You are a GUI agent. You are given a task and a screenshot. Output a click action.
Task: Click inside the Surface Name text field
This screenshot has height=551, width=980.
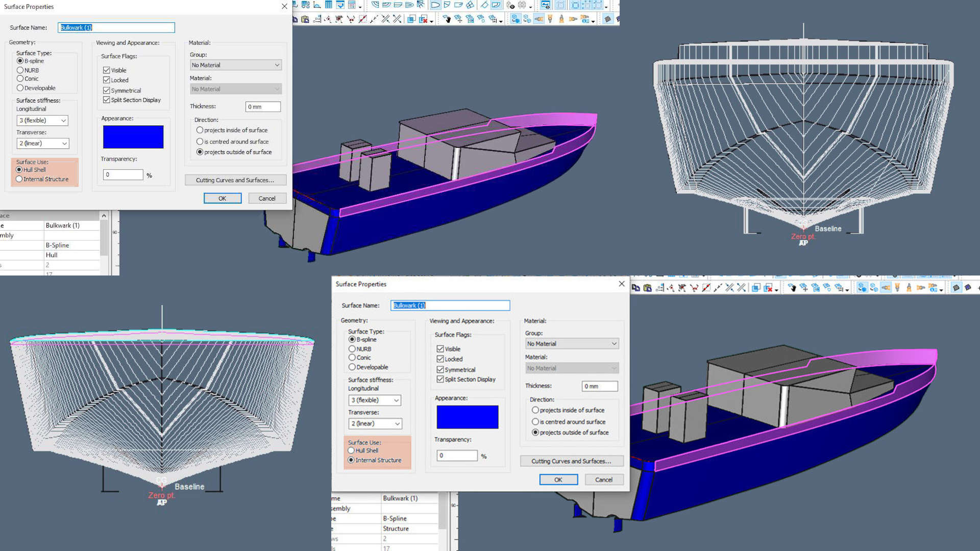click(x=116, y=28)
